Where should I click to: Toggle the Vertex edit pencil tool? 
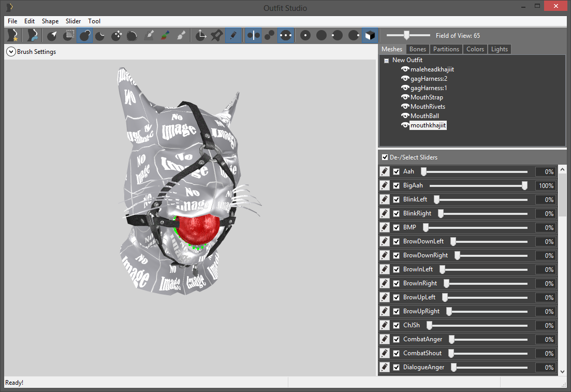(x=233, y=35)
